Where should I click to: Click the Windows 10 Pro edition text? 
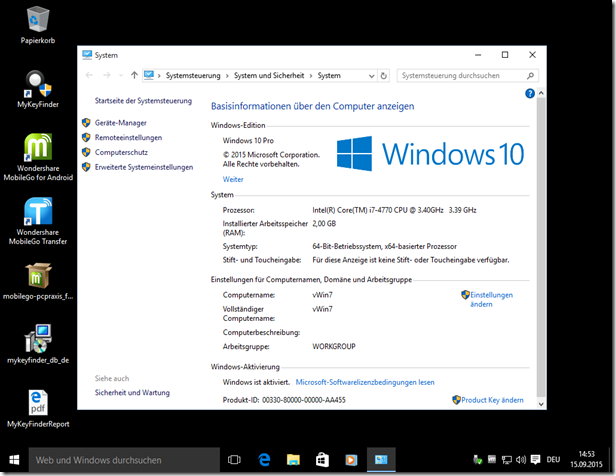click(x=248, y=141)
